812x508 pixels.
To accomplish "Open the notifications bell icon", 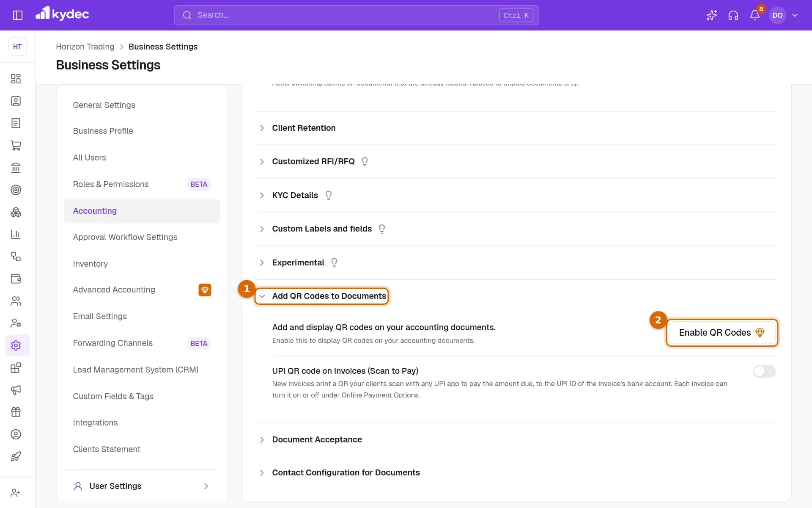I will [754, 15].
